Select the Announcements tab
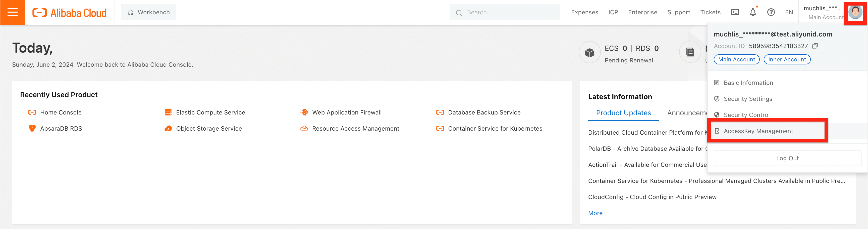 click(687, 113)
